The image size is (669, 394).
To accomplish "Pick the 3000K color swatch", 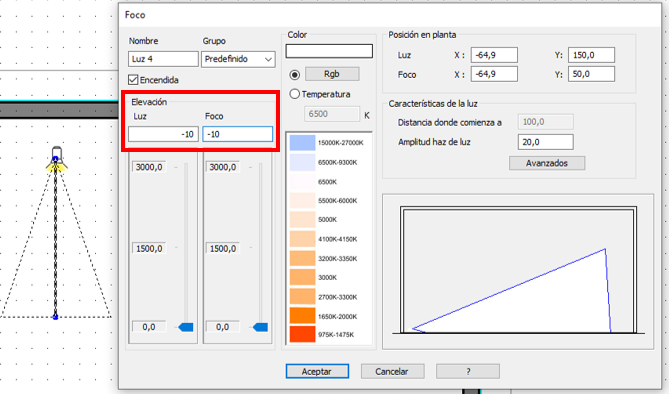I will (x=303, y=277).
